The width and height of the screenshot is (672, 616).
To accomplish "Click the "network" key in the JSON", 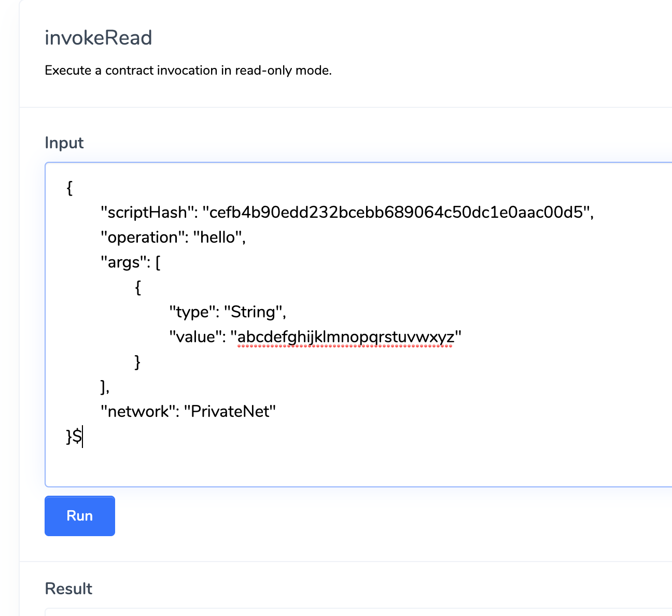I will [x=135, y=412].
